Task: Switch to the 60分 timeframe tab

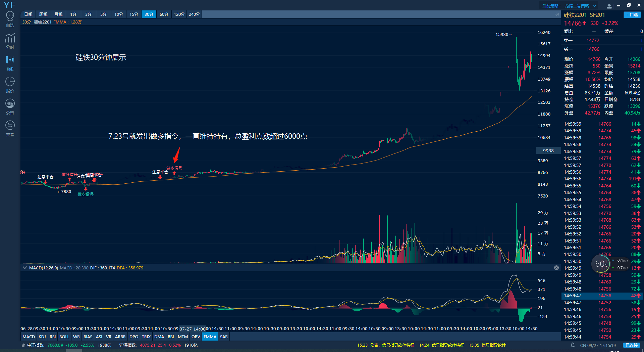Action: click(164, 14)
